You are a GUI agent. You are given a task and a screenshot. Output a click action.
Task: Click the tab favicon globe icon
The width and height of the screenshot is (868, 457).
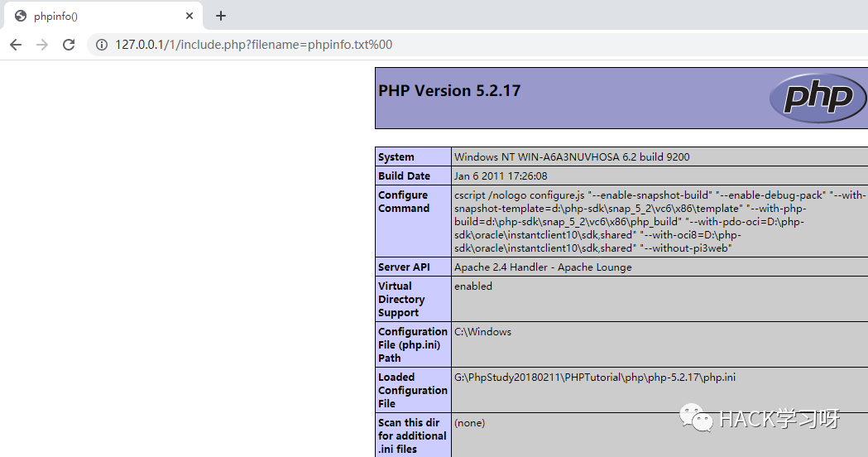(x=21, y=16)
